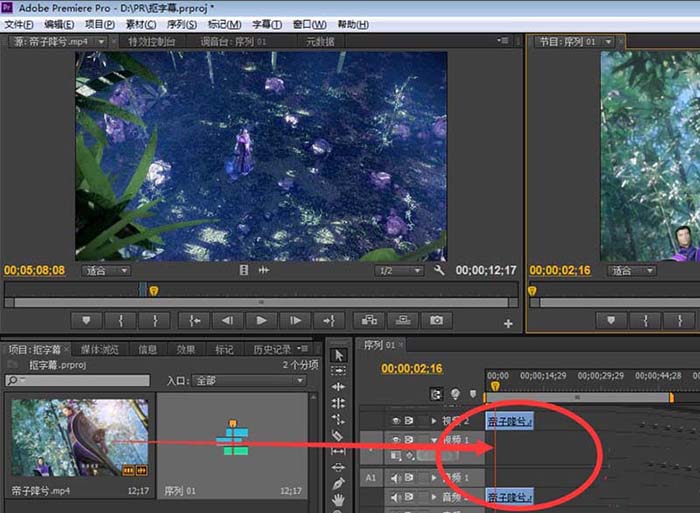Add marker in Source monitor
Screen dimensions: 700x513
pos(87,321)
